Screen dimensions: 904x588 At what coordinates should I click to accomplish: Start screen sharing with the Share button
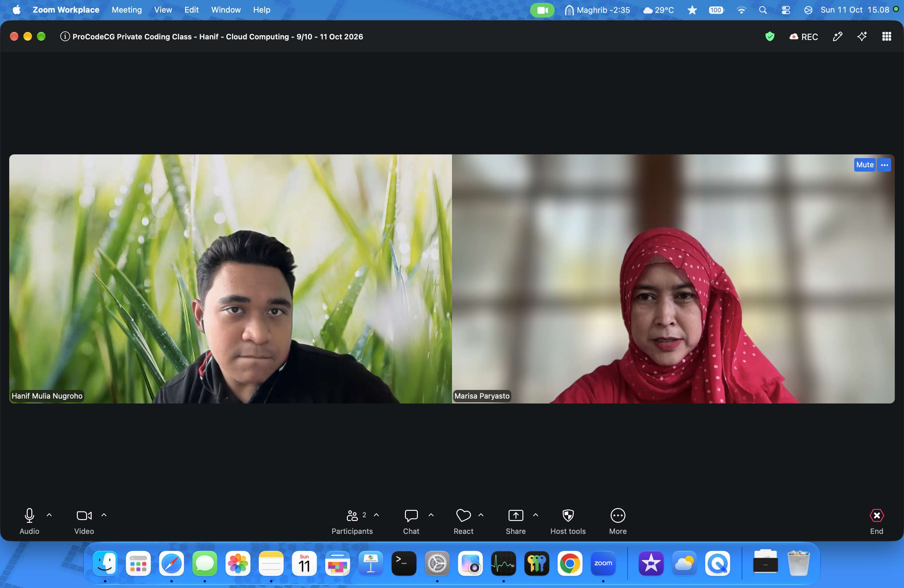pos(515,522)
